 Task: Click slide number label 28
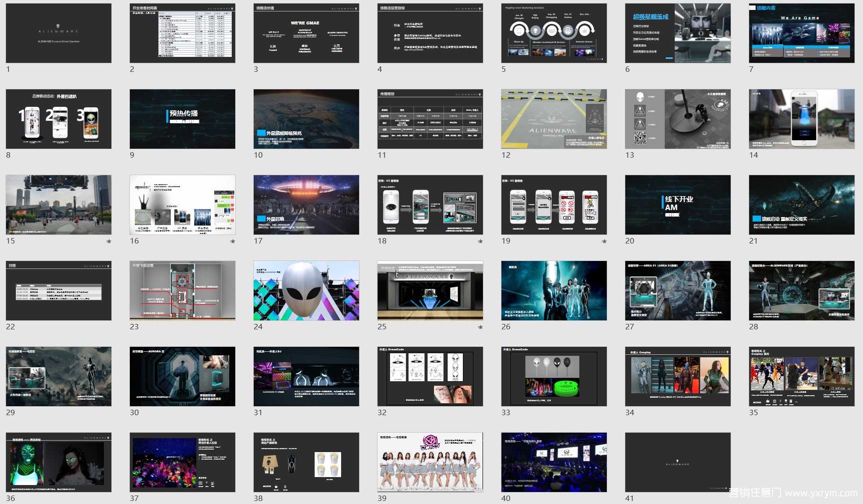(754, 327)
